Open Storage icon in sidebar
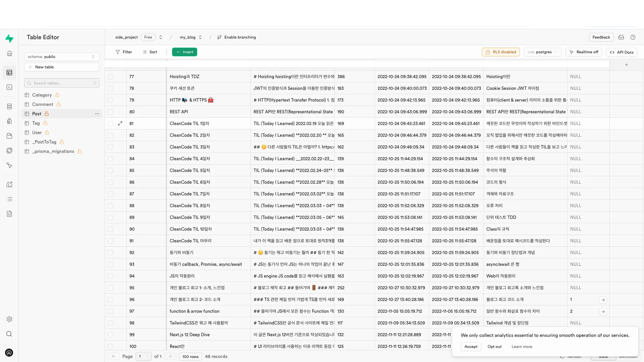This screenshot has width=644, height=362. (9, 136)
